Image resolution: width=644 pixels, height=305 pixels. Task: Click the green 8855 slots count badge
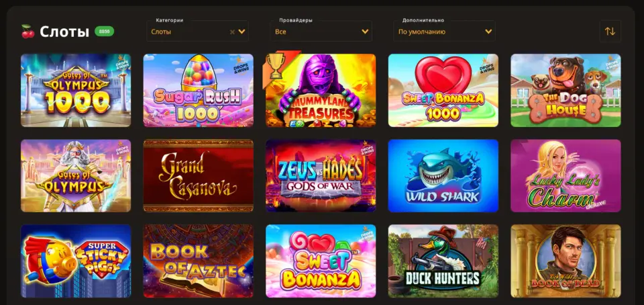(x=105, y=31)
